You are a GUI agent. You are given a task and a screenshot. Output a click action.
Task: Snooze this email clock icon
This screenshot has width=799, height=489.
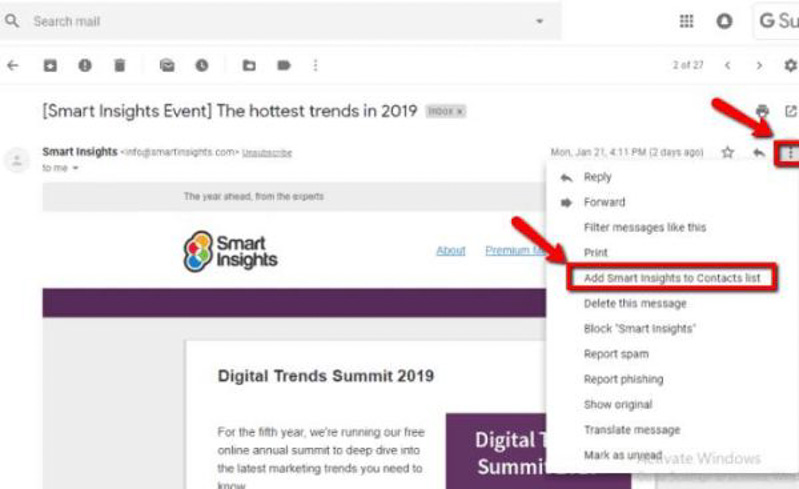202,65
